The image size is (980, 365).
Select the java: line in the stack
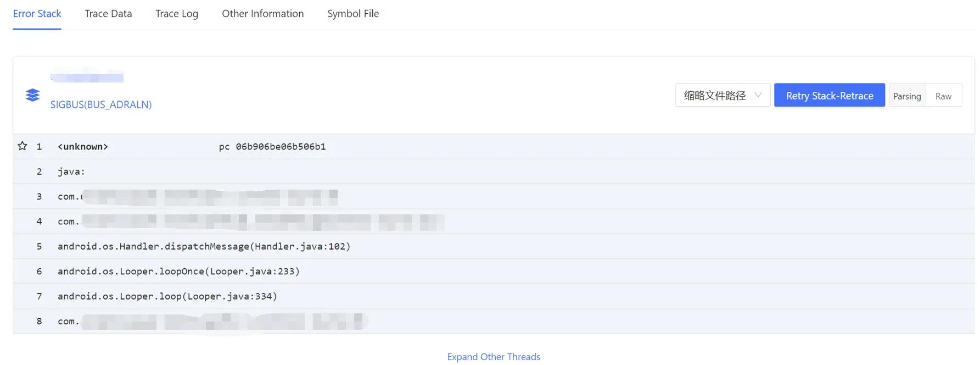[71, 172]
